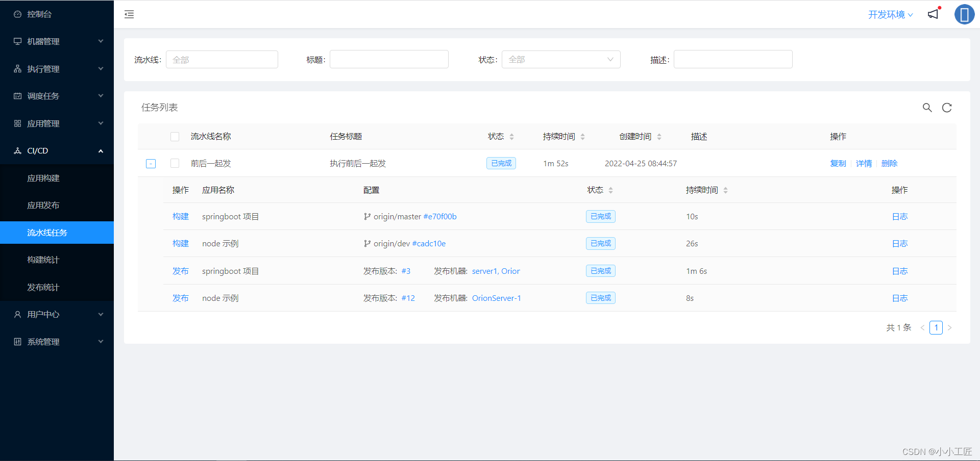980x461 pixels.
Task: Toggle the select-all checkbox in table header
Action: (x=175, y=136)
